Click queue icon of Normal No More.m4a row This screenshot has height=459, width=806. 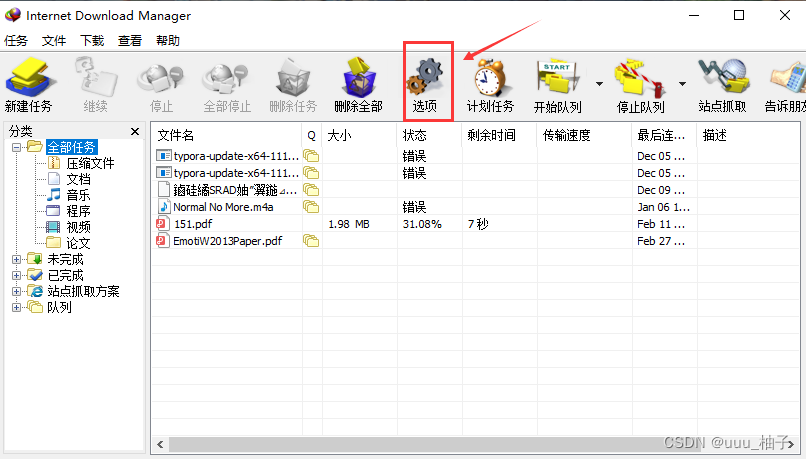tap(311, 207)
